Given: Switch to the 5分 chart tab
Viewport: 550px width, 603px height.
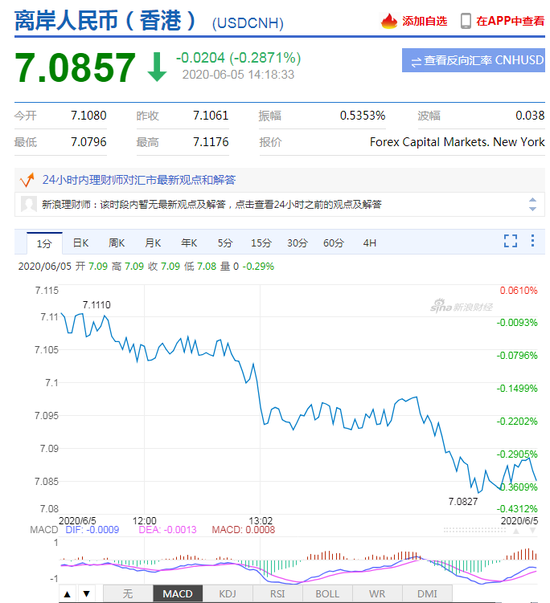Looking at the screenshot, I should tap(225, 243).
